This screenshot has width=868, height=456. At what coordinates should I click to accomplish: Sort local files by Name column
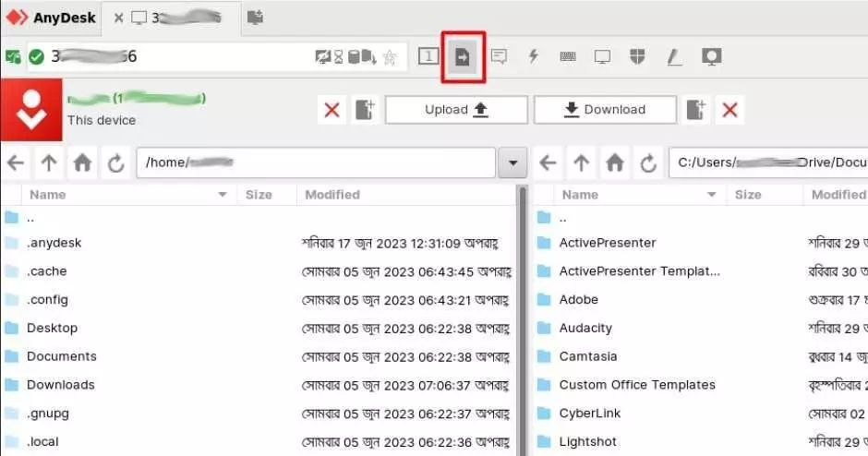[x=129, y=195]
